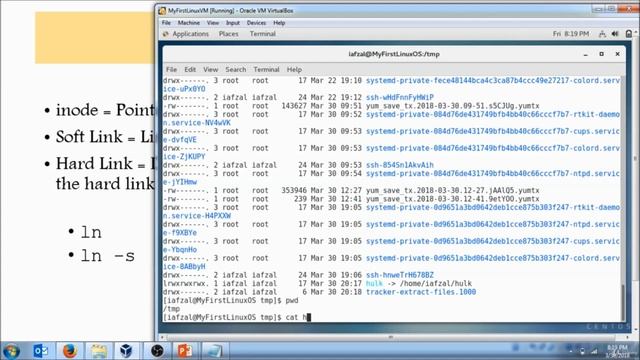The width and height of the screenshot is (640, 360).
Task: Open VirtualBox Input menu
Action: pos(233,23)
